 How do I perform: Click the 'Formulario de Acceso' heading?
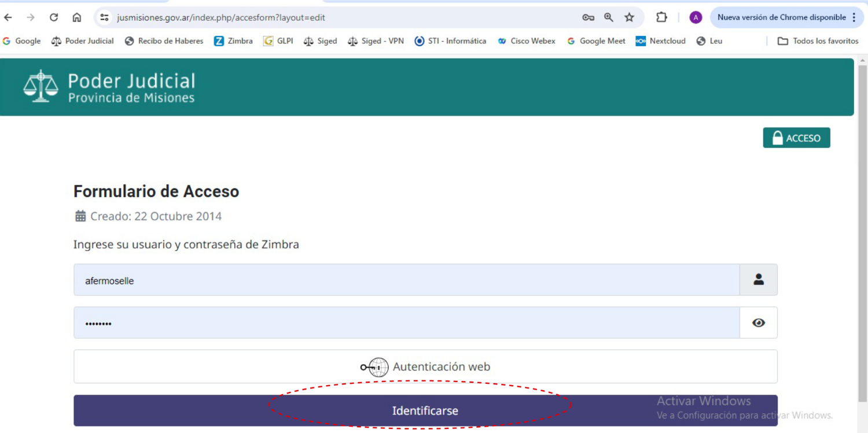coord(156,191)
